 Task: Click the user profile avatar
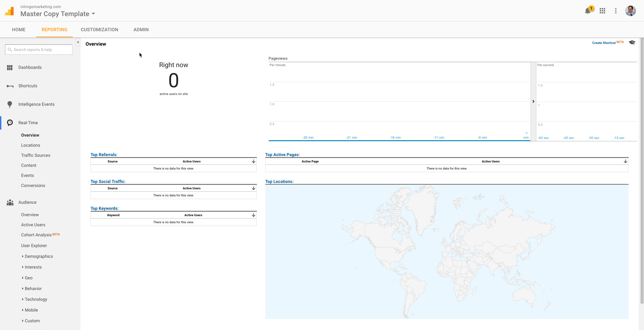pyautogui.click(x=630, y=11)
